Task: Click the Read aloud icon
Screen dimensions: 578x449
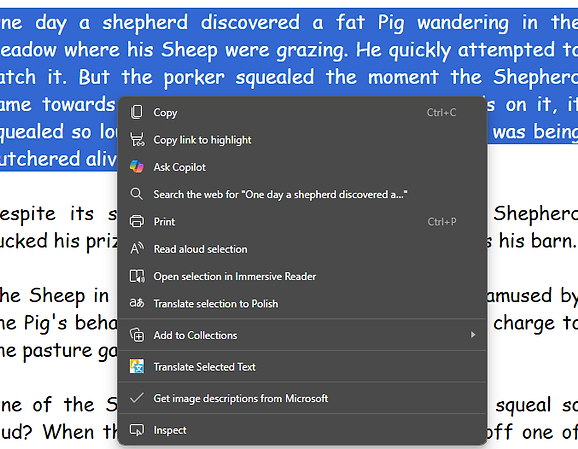Action: click(137, 248)
